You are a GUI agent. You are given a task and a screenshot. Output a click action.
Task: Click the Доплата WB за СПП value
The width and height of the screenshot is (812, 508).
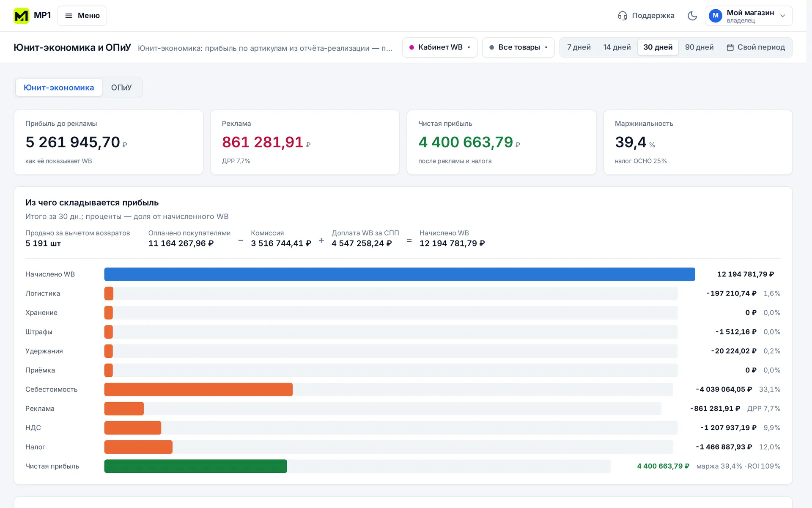362,243
